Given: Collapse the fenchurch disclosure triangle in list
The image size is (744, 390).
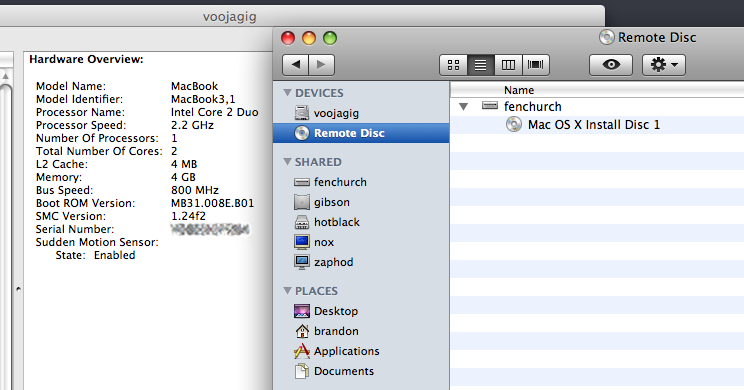Looking at the screenshot, I should pos(464,107).
